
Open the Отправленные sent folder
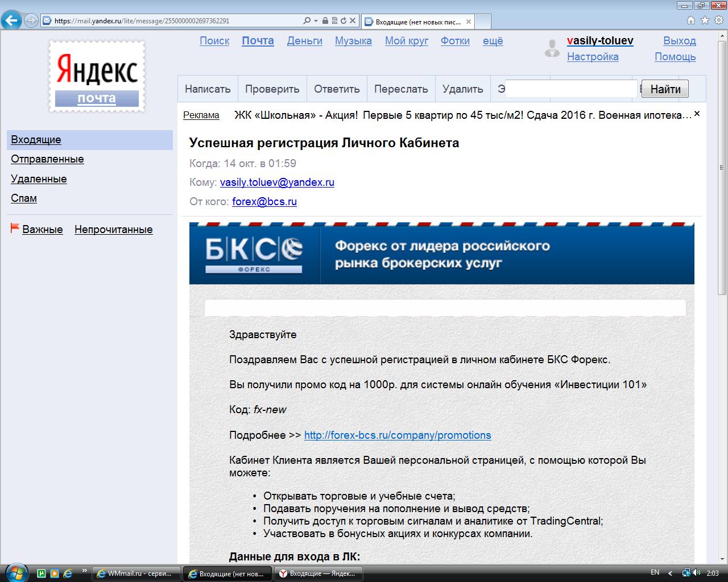47,159
